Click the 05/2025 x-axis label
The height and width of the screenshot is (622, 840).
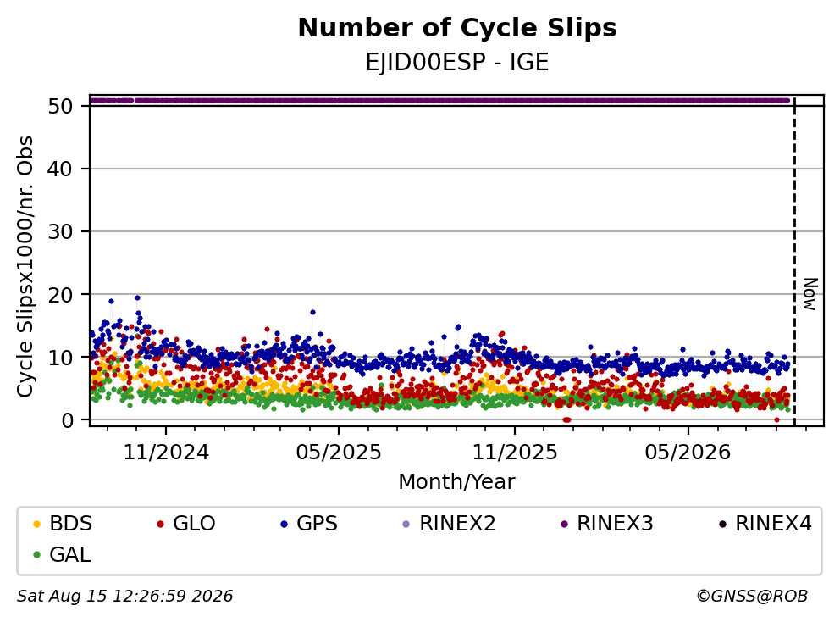point(339,453)
